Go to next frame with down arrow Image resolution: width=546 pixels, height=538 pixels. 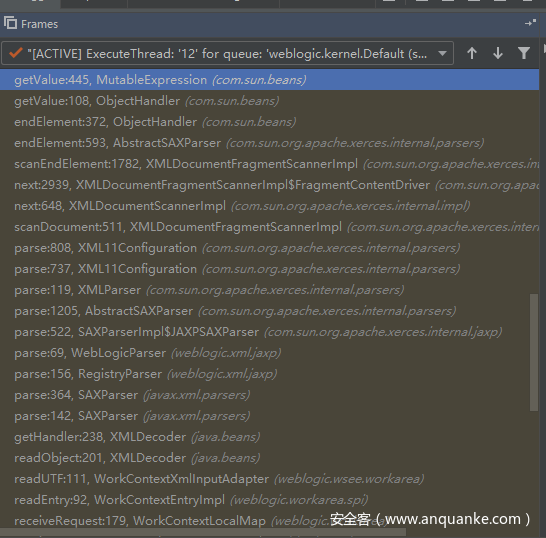tap(498, 53)
